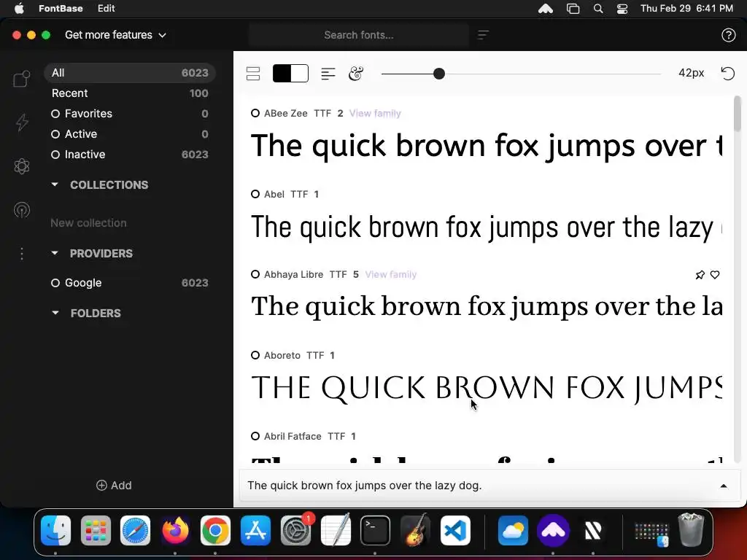Open the Get more features dropdown
This screenshot has width=747, height=560.
pos(116,35)
